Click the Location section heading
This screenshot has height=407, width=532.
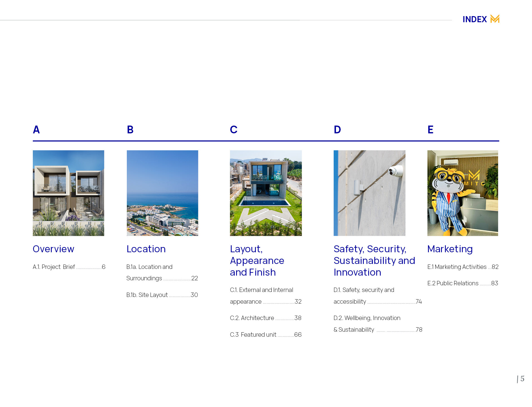point(146,249)
